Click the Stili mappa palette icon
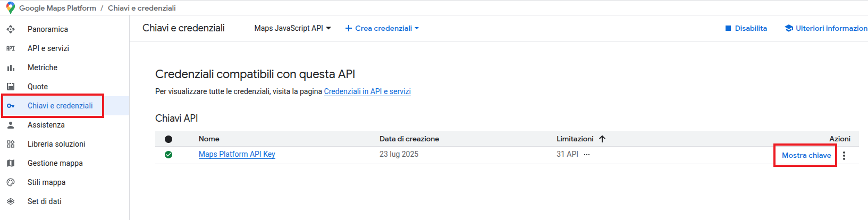 tap(11, 182)
